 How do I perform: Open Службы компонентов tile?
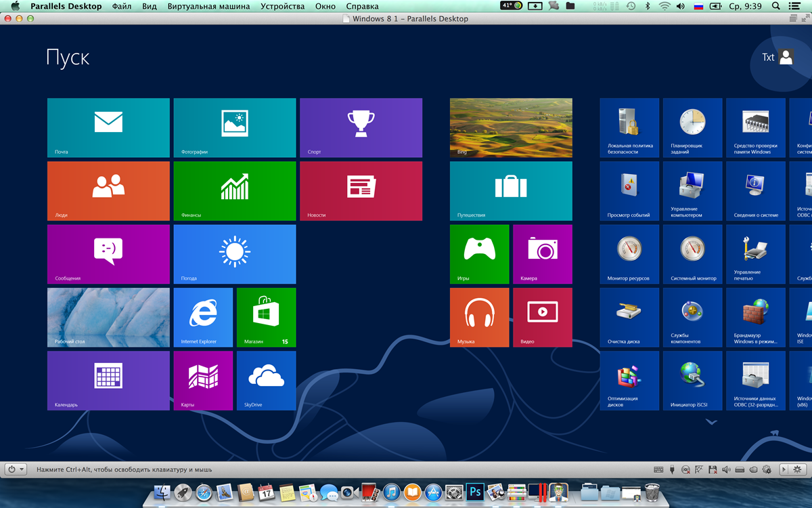[x=693, y=317]
